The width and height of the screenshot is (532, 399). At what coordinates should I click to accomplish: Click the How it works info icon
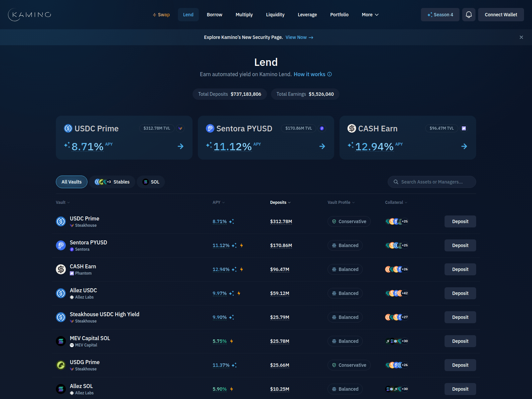pyautogui.click(x=330, y=74)
